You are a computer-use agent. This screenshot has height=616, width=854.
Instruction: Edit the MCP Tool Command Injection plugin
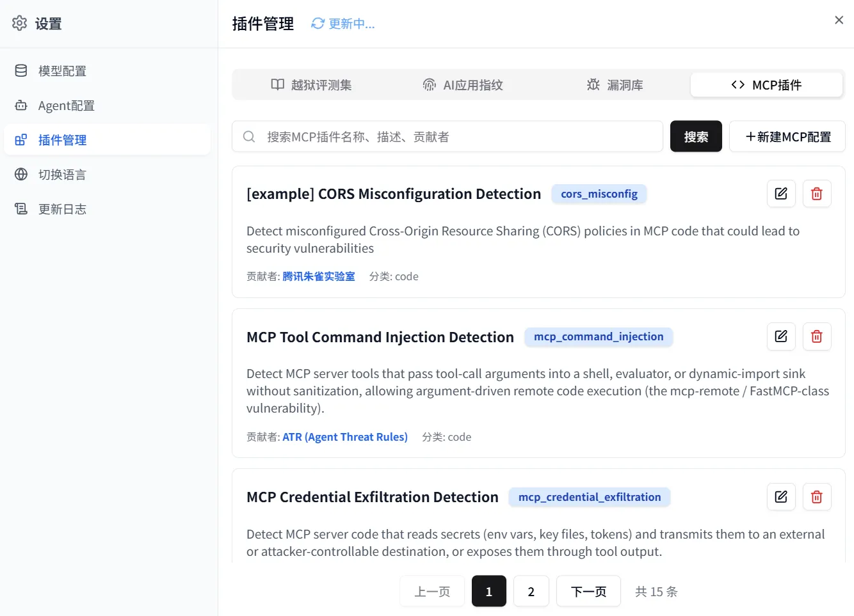pyautogui.click(x=781, y=336)
